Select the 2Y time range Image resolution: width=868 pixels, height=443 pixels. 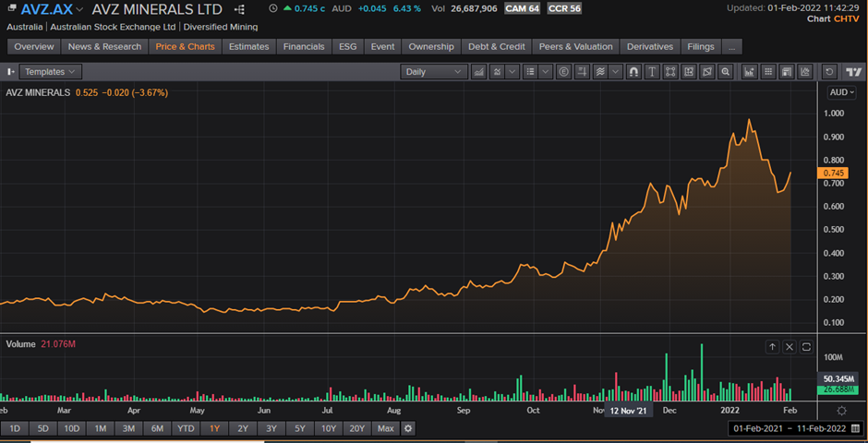pyautogui.click(x=243, y=428)
